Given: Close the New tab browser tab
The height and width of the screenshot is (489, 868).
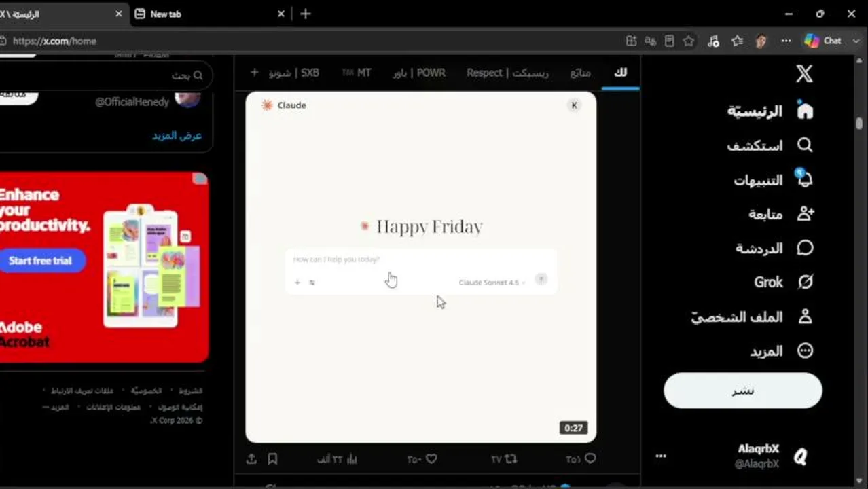Looking at the screenshot, I should click(x=281, y=14).
